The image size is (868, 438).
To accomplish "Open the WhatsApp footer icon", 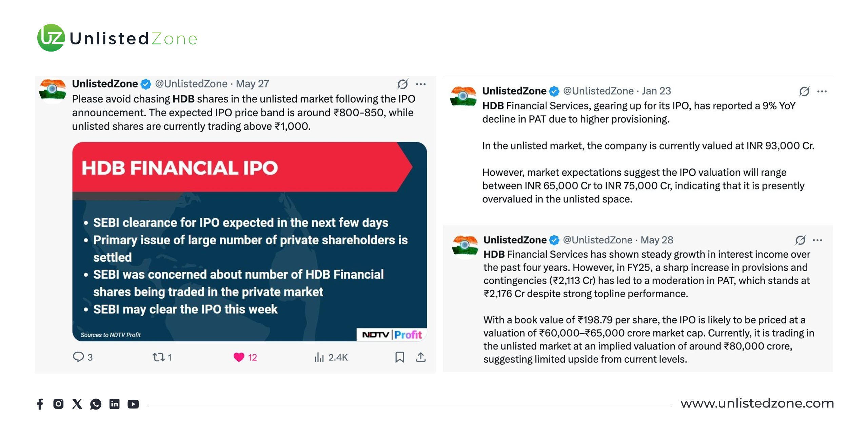I will 96,404.
